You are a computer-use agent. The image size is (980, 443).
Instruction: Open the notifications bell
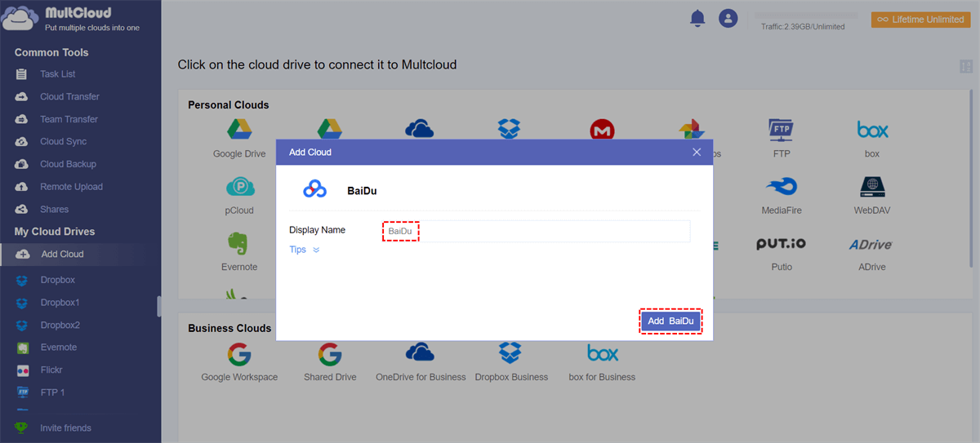tap(697, 18)
